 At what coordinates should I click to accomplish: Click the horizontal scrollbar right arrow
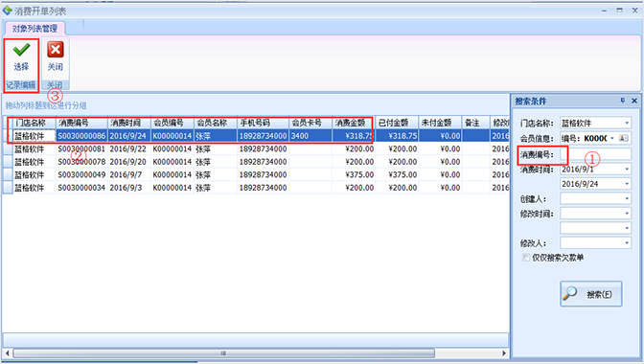pyautogui.click(x=504, y=353)
